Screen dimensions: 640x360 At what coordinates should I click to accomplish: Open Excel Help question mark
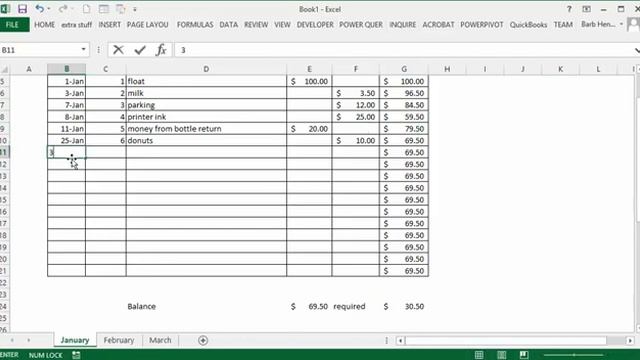(x=569, y=9)
